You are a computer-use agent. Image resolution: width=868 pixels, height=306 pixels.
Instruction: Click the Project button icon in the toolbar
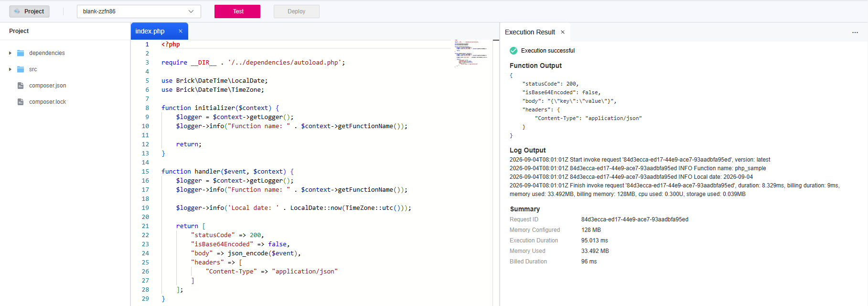(17, 11)
